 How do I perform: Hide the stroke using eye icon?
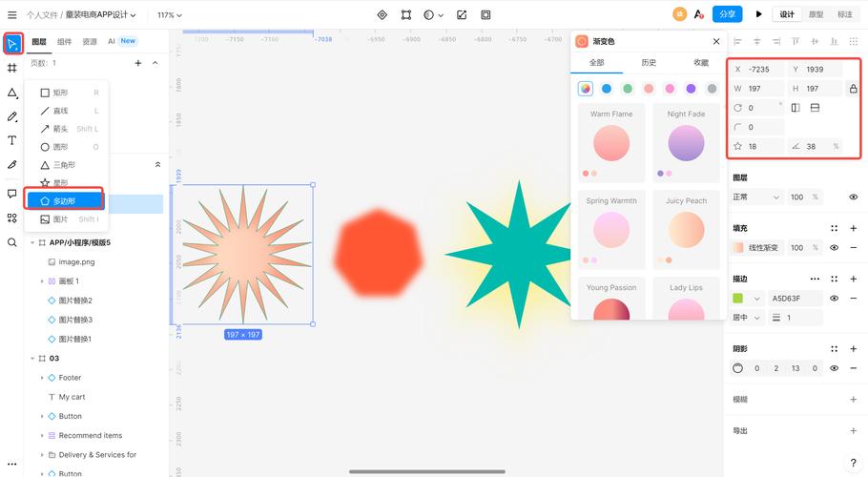coord(835,299)
